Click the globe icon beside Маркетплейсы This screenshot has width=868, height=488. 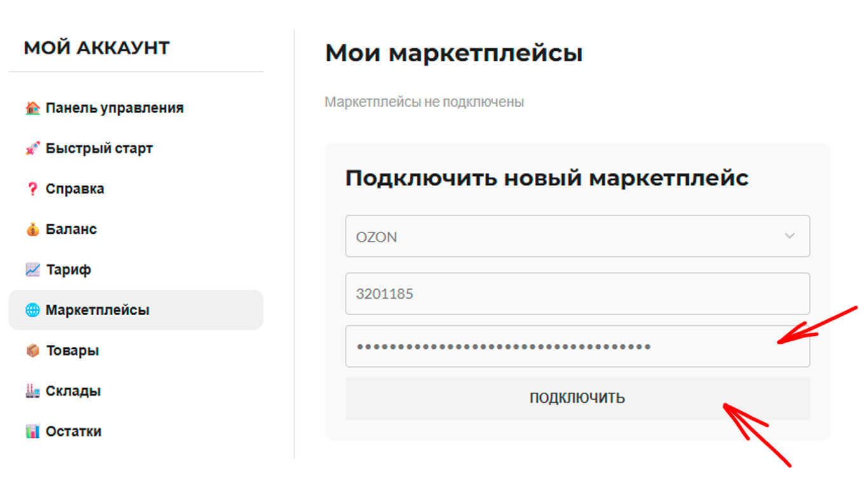pyautogui.click(x=32, y=310)
